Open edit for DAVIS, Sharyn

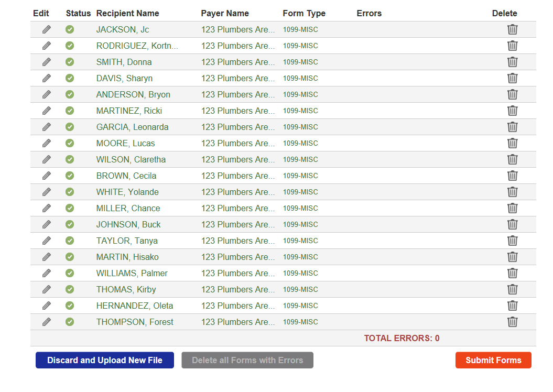coord(47,78)
